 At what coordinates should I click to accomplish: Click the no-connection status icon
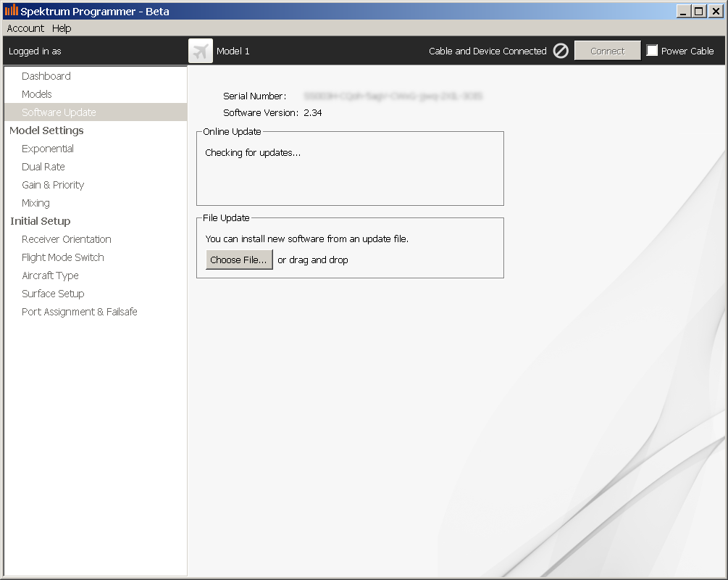[561, 51]
